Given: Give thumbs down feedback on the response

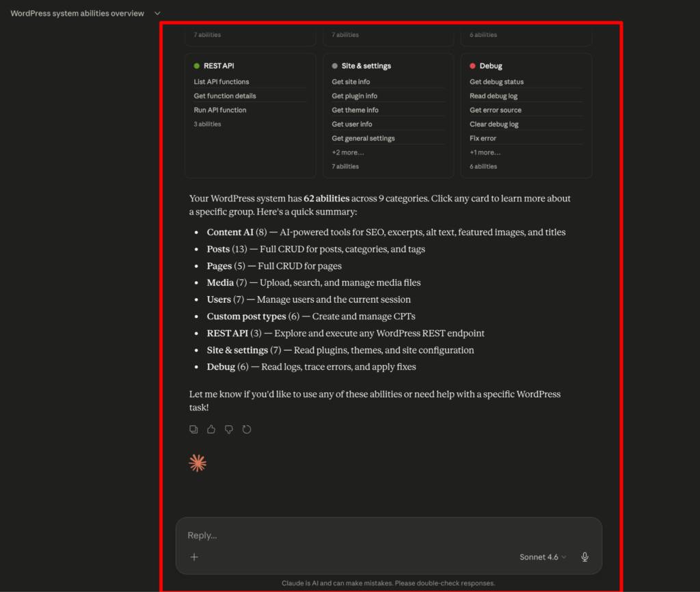Looking at the screenshot, I should (x=228, y=429).
